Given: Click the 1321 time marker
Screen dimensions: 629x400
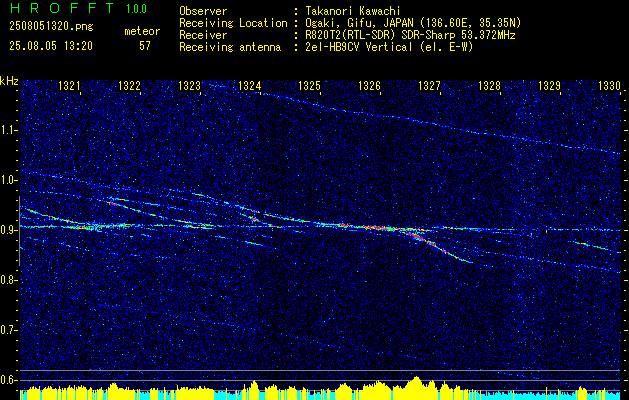Looking at the screenshot, I should (69, 86).
